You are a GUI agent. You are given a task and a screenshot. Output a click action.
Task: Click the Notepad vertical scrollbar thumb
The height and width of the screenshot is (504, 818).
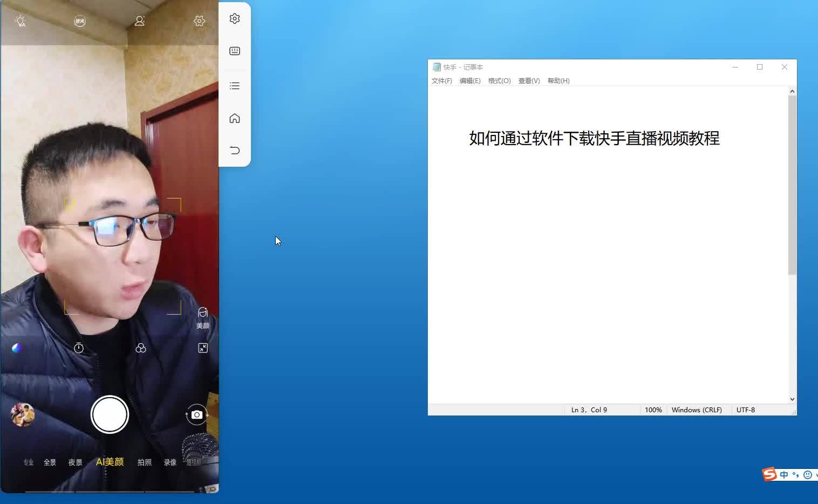point(792,186)
